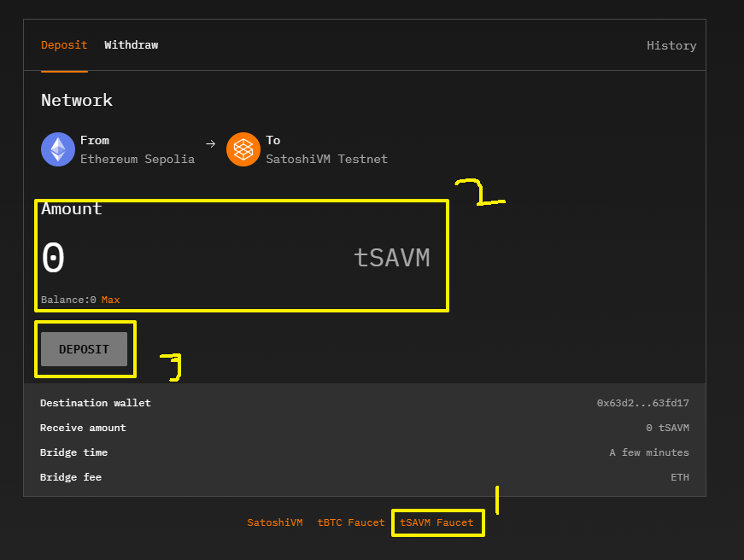Click the 'Bridge fee' label
Image resolution: width=744 pixels, height=560 pixels.
pos(71,477)
